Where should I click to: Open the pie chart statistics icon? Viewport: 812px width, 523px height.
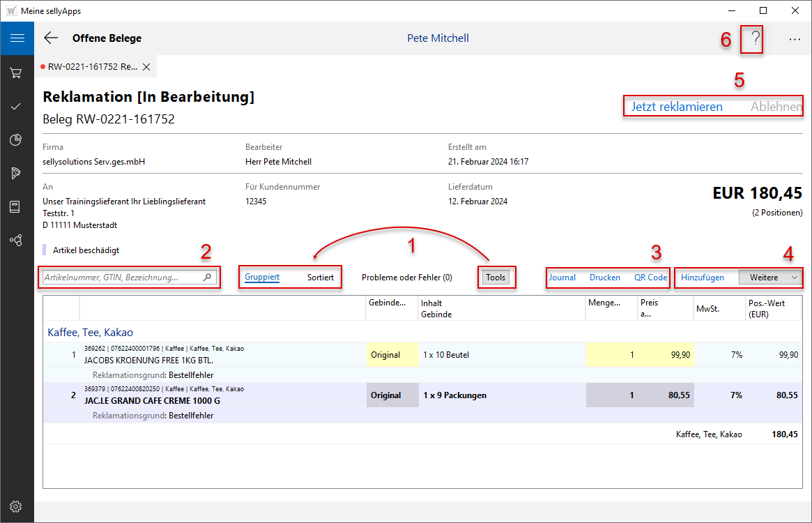(x=17, y=140)
